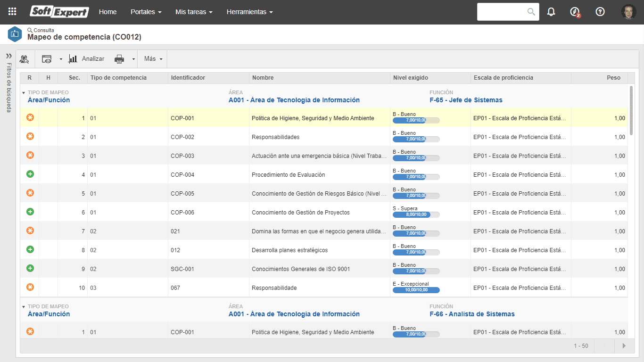Go to the next results page arrow
The width and height of the screenshot is (644, 362).
click(624, 346)
